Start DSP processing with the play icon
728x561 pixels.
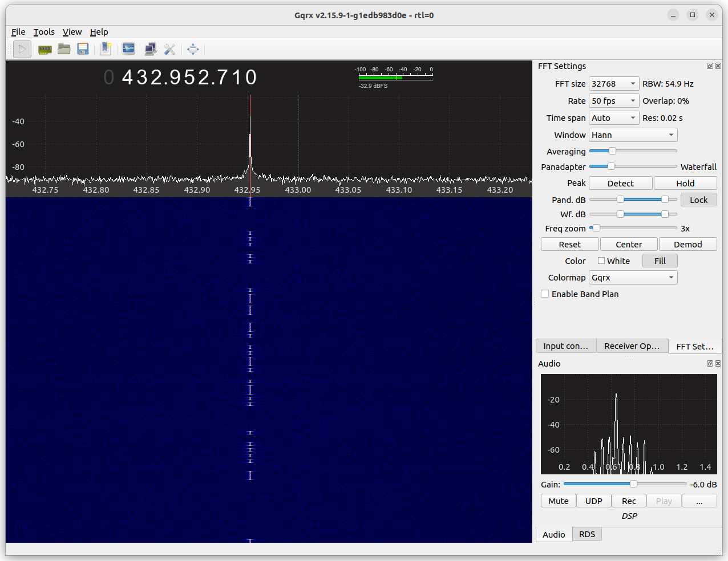coord(22,49)
